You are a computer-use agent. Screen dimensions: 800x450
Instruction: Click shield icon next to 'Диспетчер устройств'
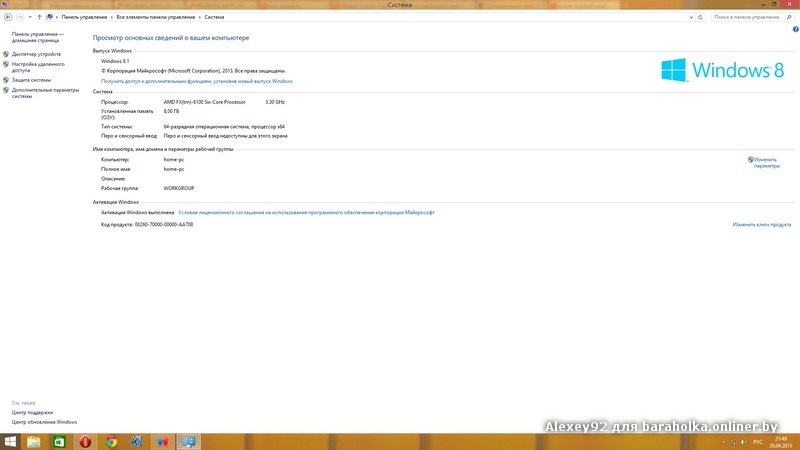(x=6, y=54)
